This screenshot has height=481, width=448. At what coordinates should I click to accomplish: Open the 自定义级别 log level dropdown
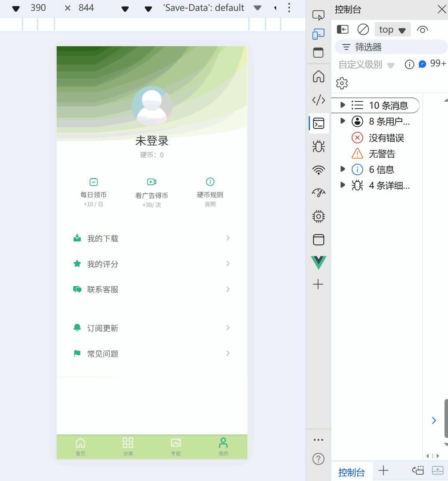[x=366, y=64]
